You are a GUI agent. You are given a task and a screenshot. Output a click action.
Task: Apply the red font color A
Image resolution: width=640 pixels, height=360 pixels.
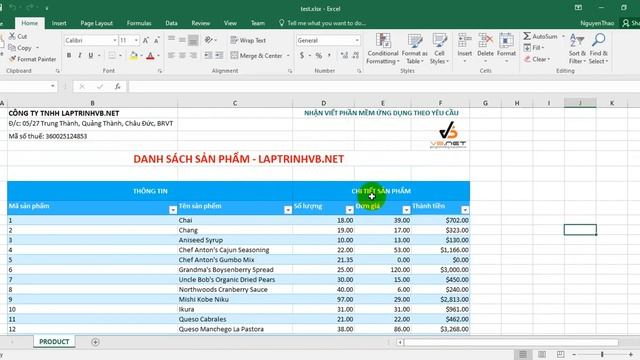pos(150,56)
